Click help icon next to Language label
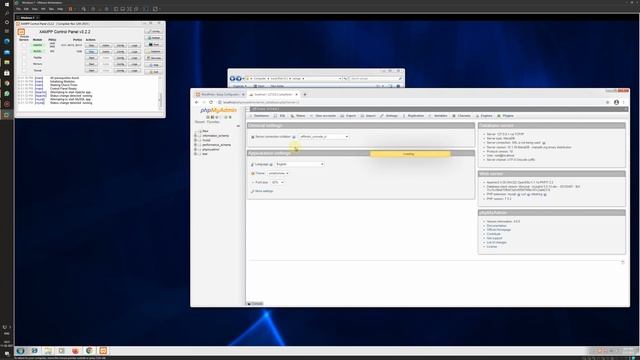The image size is (640, 360). pos(271,164)
